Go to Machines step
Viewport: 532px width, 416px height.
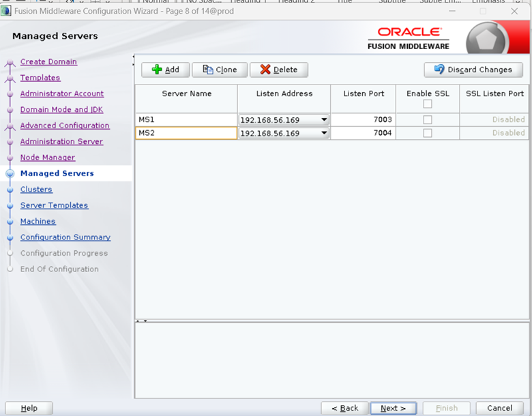pyautogui.click(x=38, y=221)
